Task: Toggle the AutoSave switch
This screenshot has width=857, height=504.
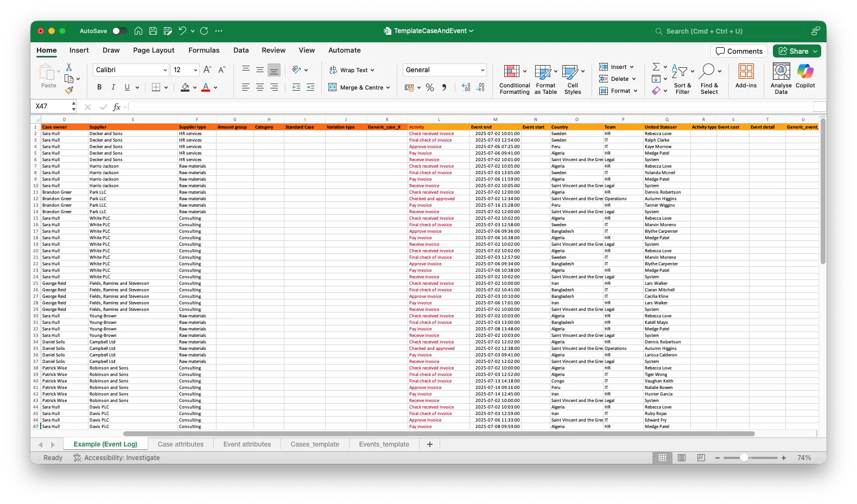Action: pos(119,31)
